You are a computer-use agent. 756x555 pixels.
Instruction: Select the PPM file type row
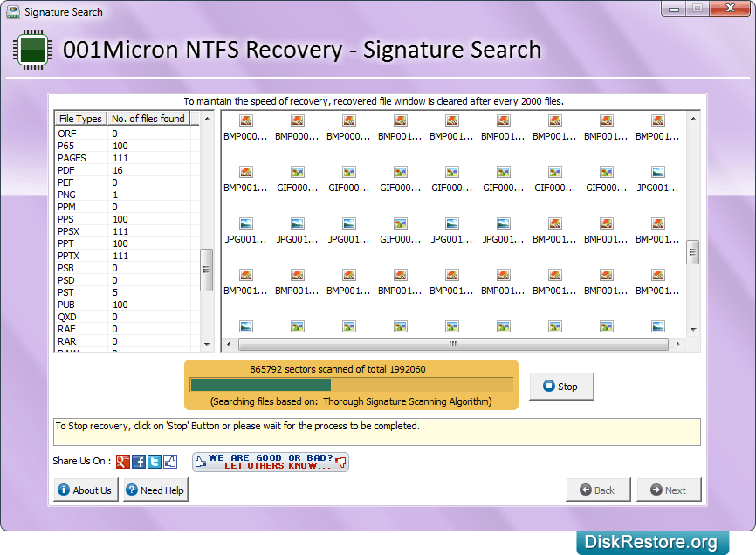[127, 207]
